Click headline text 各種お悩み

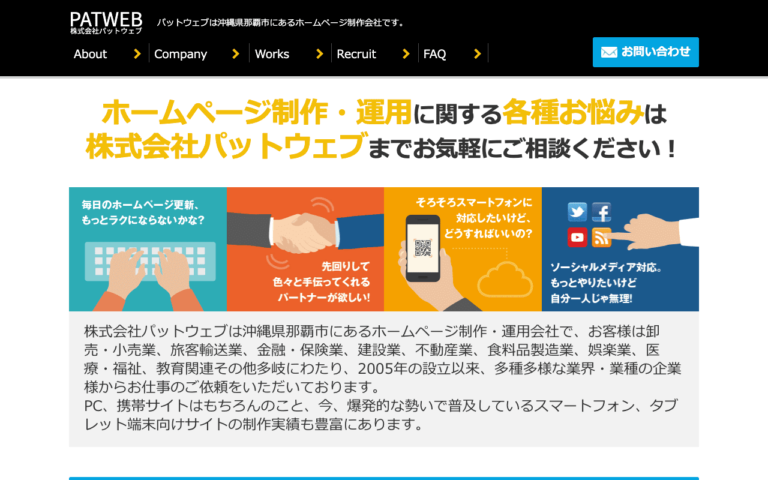click(x=573, y=112)
